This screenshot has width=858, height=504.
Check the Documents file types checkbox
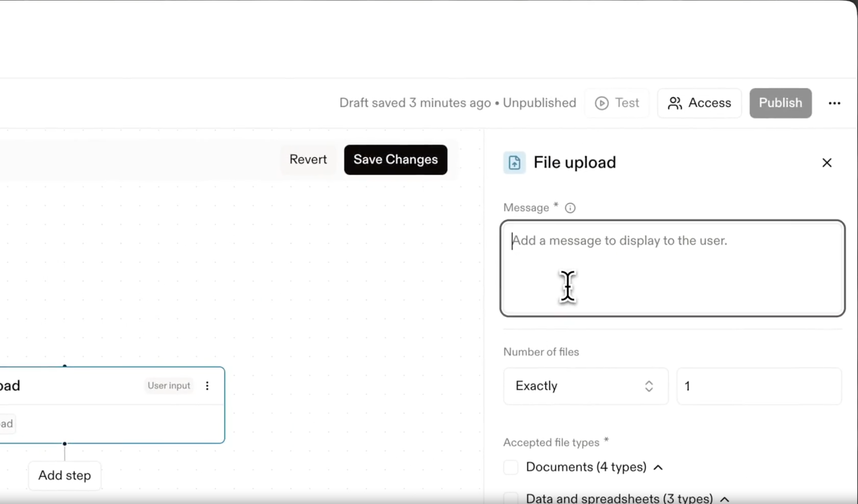coord(511,467)
